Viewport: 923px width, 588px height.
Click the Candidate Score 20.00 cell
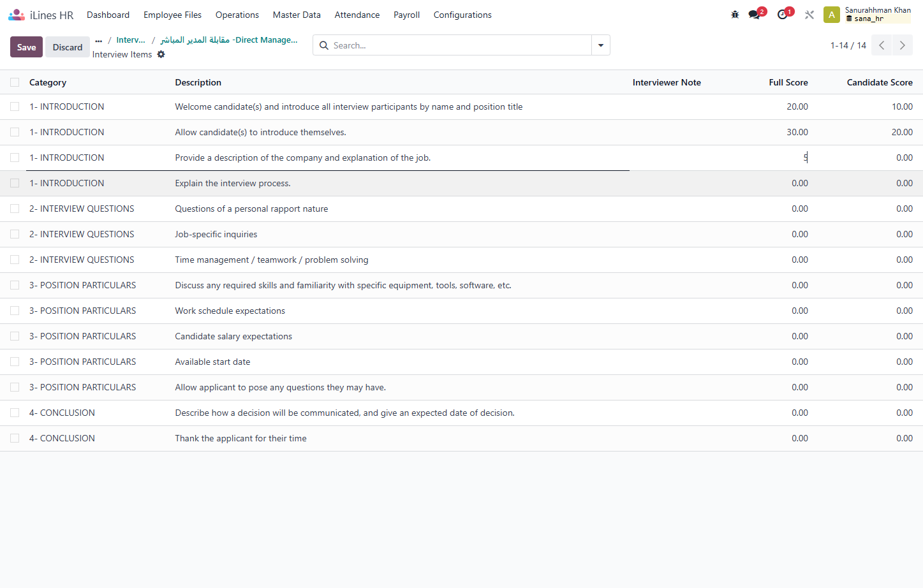[x=902, y=132]
